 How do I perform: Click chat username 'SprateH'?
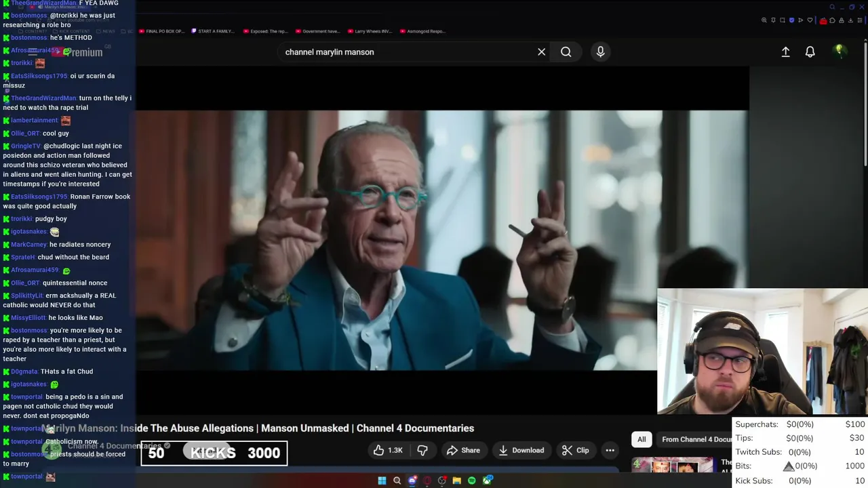22,258
